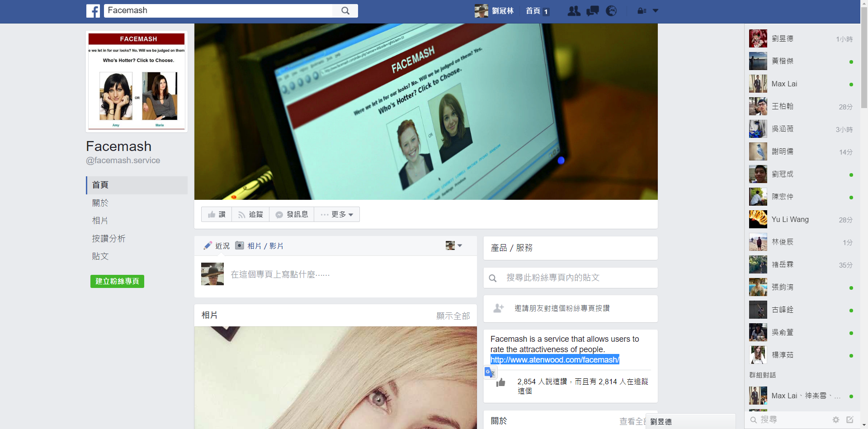
Task: Click new message compose icon
Action: (850, 420)
